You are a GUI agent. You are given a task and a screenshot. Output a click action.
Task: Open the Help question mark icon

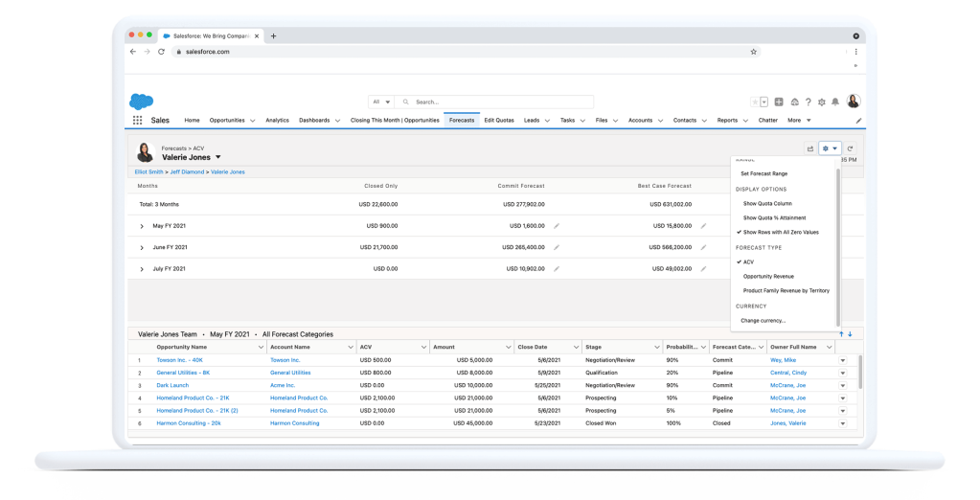[x=809, y=102]
